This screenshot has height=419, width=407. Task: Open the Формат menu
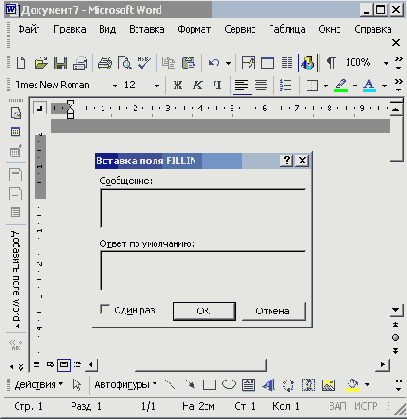pyautogui.click(x=194, y=29)
